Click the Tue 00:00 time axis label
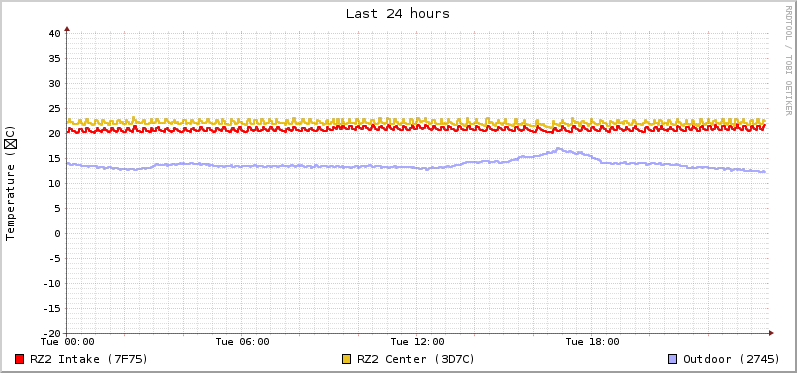 click(68, 342)
